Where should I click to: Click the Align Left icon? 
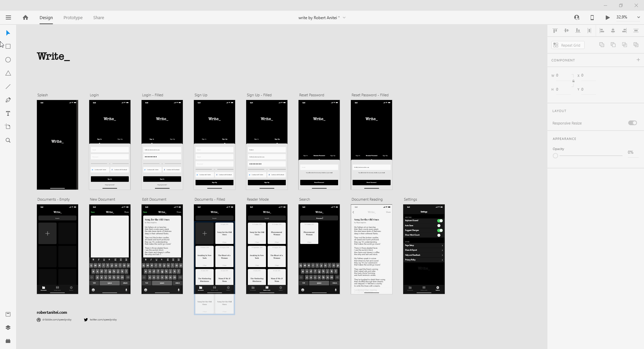click(602, 31)
